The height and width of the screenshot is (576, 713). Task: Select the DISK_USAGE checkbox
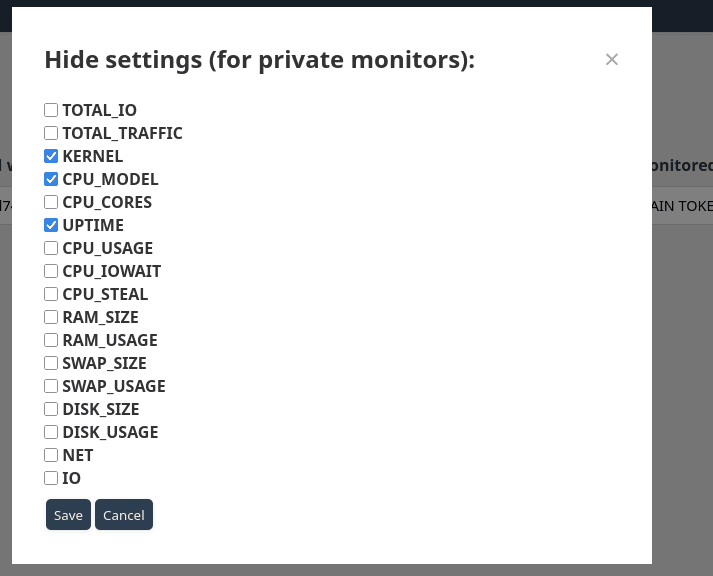pos(51,432)
